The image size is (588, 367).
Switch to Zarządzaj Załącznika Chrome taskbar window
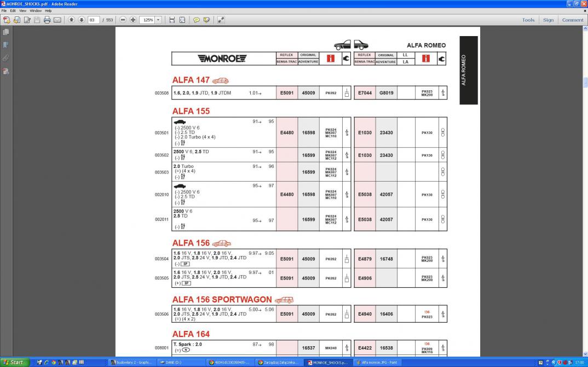pos(279,363)
